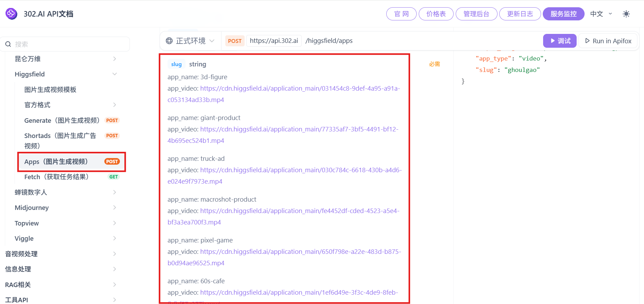Click the "slug": "ghoulgao" code line
This screenshot has width=644, height=304.
508,70
